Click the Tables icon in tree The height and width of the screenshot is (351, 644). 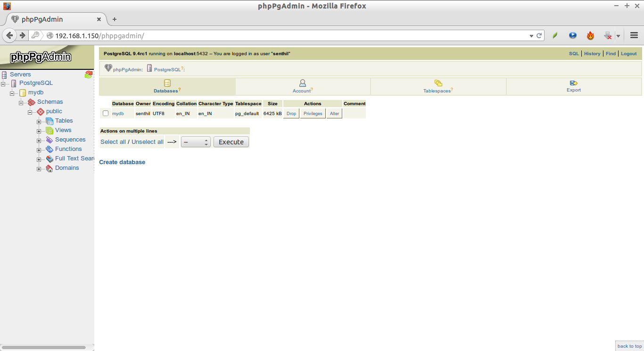pyautogui.click(x=50, y=121)
